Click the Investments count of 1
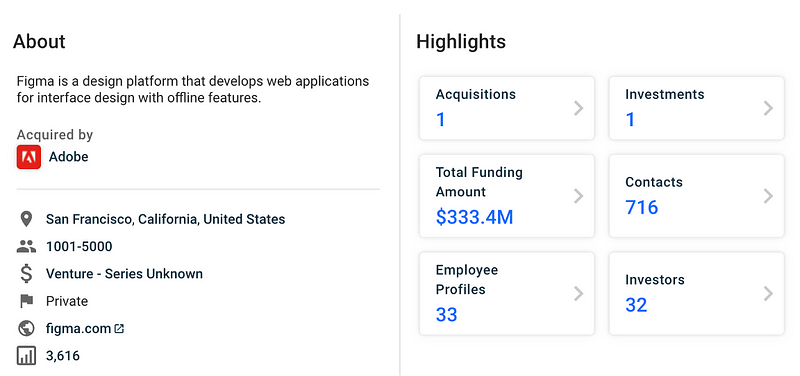 point(631,120)
